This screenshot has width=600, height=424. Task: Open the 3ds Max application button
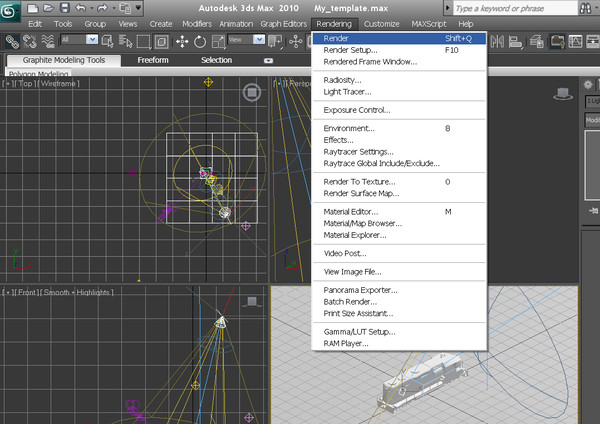pyautogui.click(x=10, y=11)
